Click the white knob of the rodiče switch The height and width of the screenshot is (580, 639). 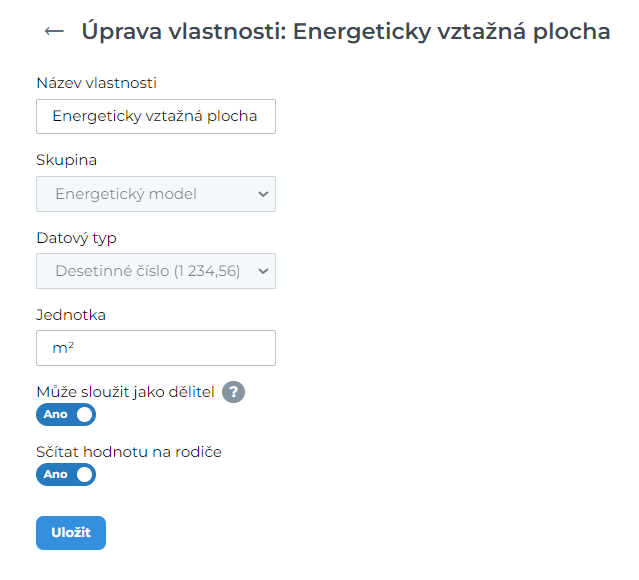(x=84, y=475)
